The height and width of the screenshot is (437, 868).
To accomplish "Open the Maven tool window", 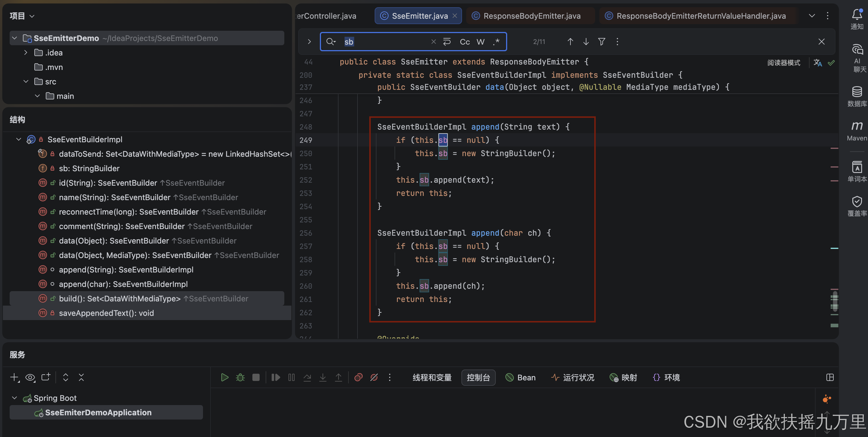I will pyautogui.click(x=857, y=131).
